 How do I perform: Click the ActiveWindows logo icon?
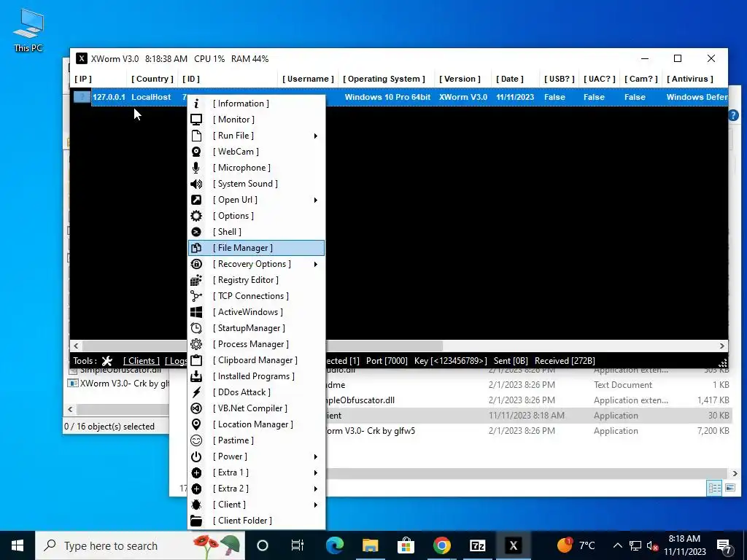click(x=196, y=312)
